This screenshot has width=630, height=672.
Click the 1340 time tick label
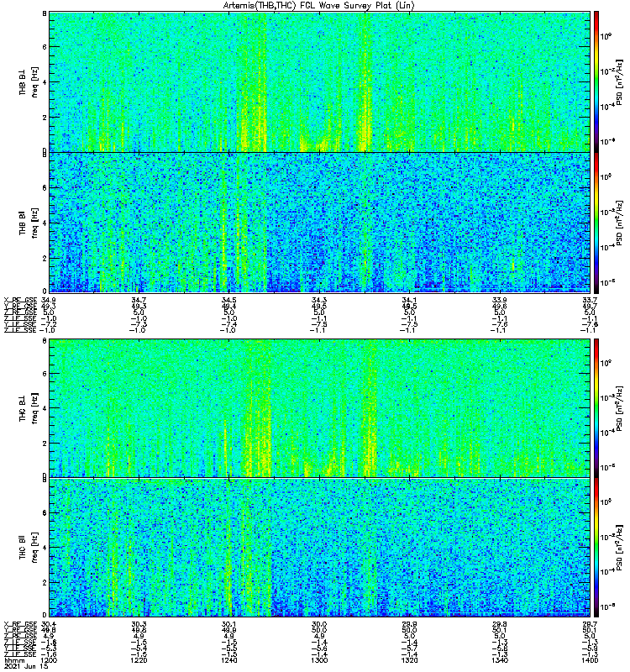coord(500,660)
